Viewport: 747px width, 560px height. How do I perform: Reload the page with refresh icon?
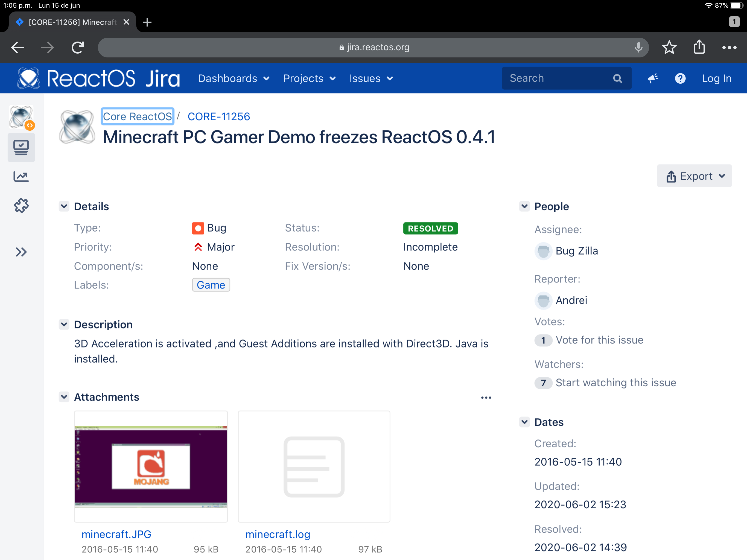(x=78, y=47)
